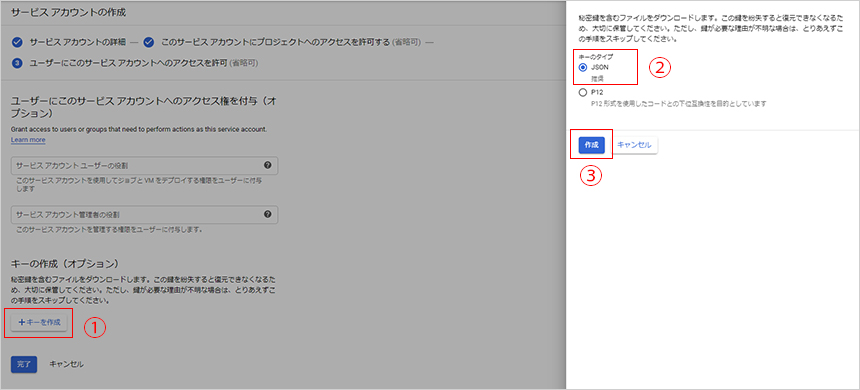Click step text ユーザーにこのサービス アカウントへのアクセスを許可
The height and width of the screenshot is (390, 860).
pos(128,63)
